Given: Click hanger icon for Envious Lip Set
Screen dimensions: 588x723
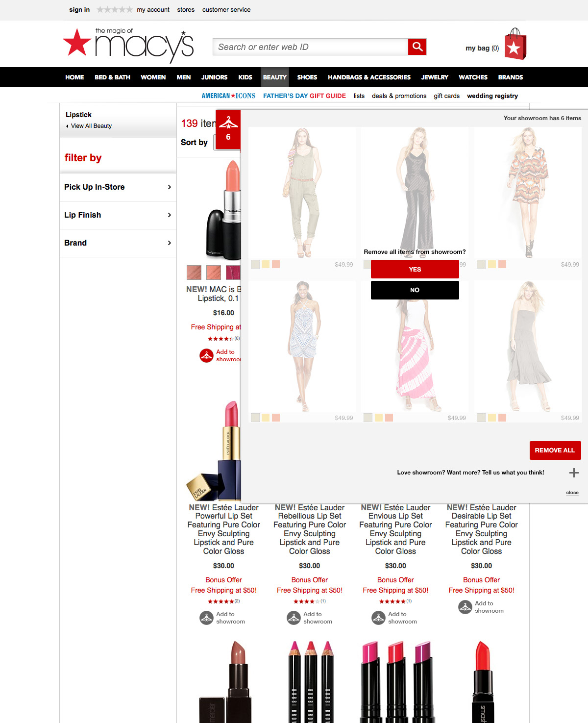Looking at the screenshot, I should coord(378,618).
